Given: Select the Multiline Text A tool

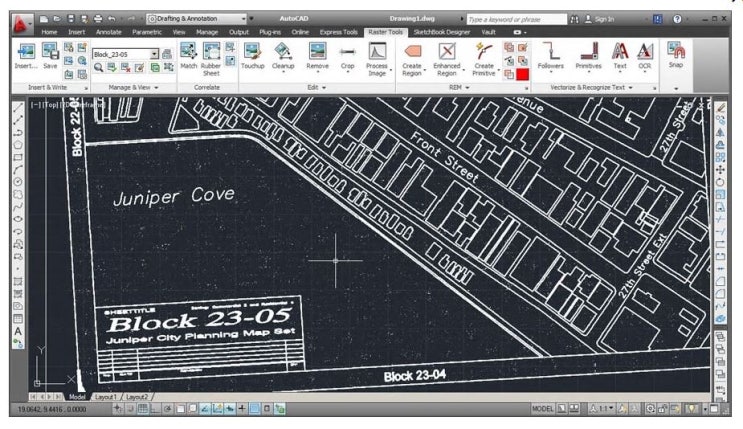Looking at the screenshot, I should coord(18,331).
